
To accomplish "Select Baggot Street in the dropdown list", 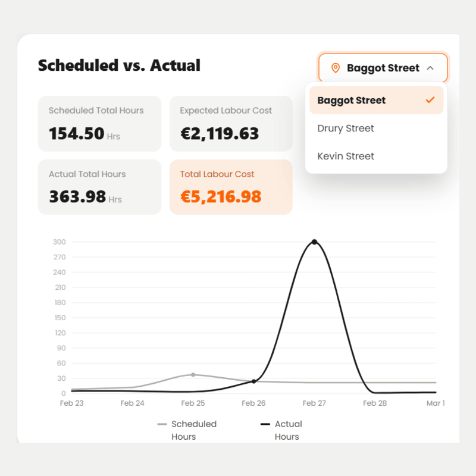I will [x=376, y=100].
